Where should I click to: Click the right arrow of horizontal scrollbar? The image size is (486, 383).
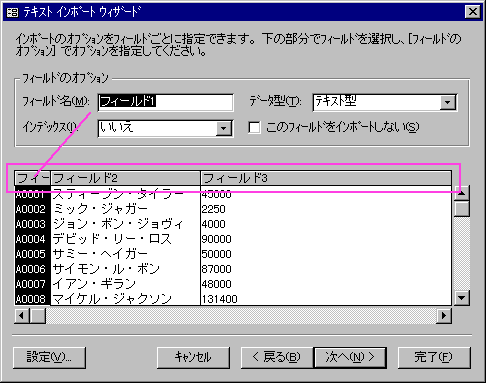[444, 315]
